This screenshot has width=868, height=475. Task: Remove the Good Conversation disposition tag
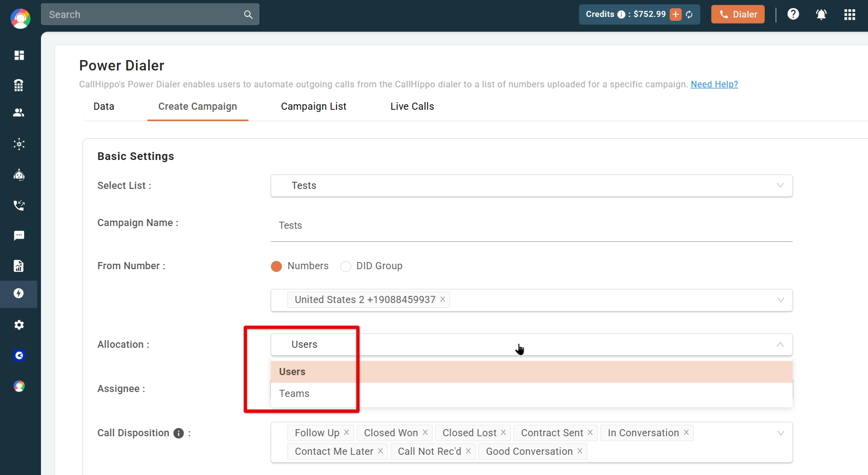[580, 451]
